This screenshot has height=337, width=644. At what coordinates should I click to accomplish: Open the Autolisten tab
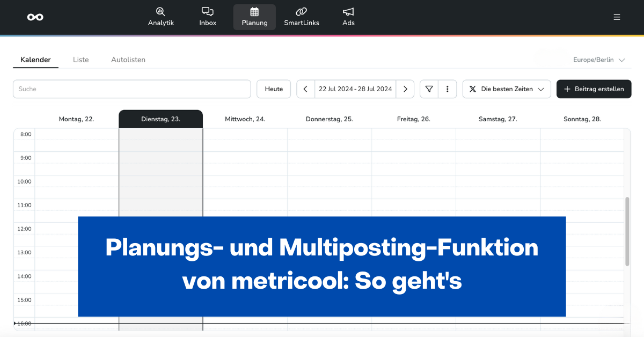(x=128, y=60)
